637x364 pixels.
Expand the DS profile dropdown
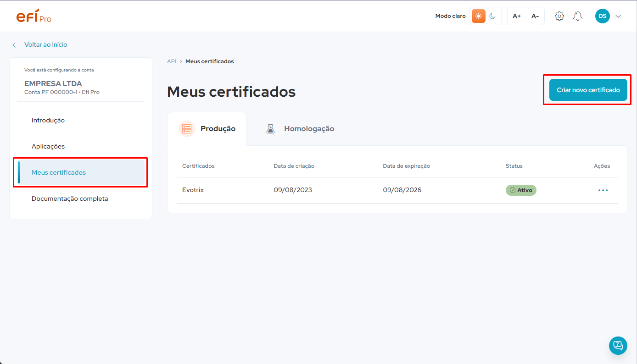(x=618, y=16)
